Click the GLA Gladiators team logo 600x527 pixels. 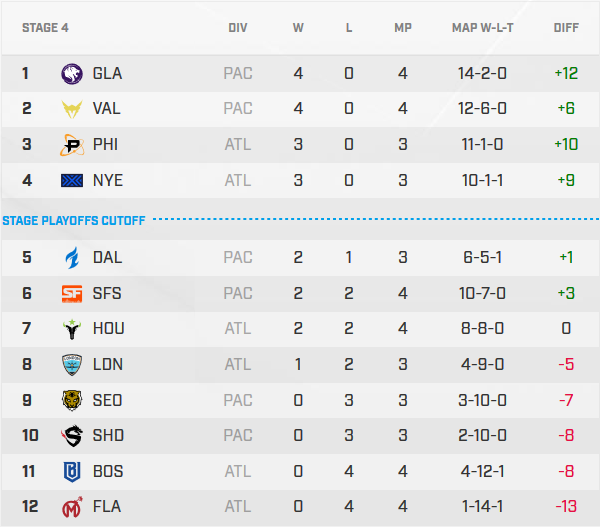pos(72,73)
